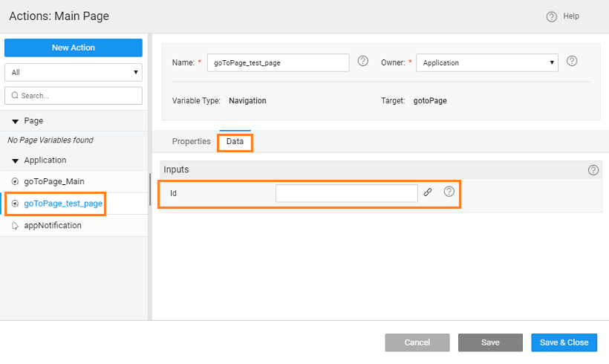Collapse the Page variables section
609x364 pixels.
coord(16,121)
